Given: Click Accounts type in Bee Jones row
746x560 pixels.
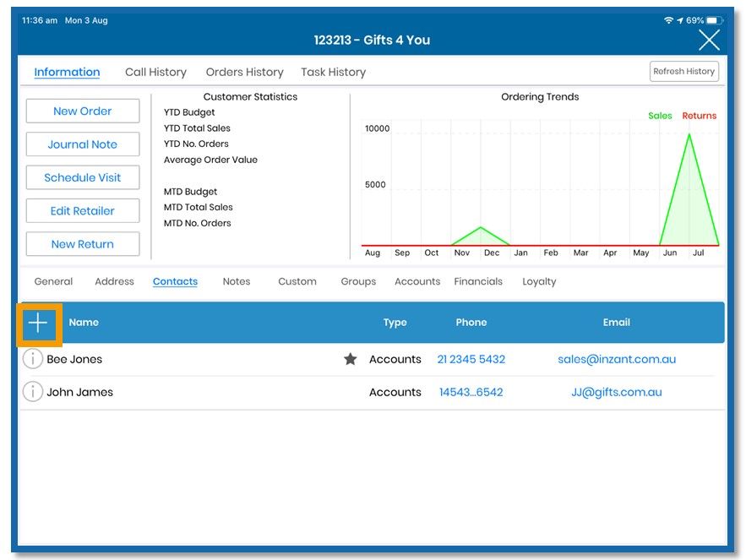Looking at the screenshot, I should point(395,359).
